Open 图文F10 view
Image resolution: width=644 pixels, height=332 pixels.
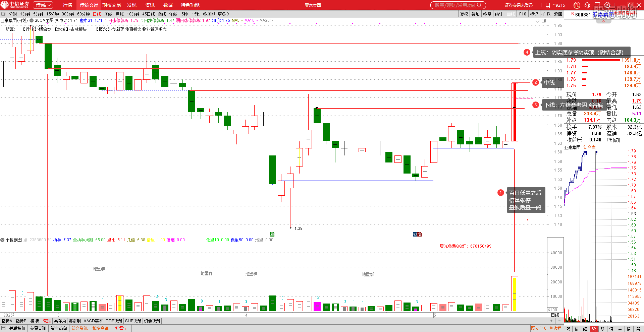538,328
